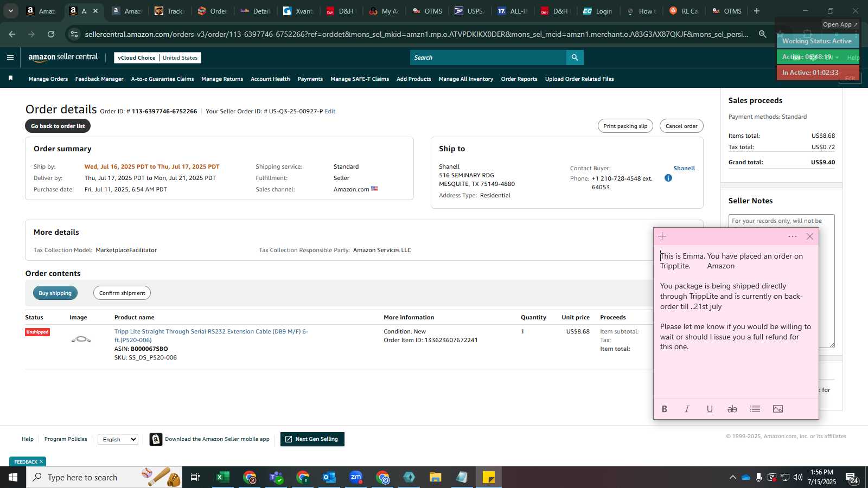
Task: Click Program Policies footer link
Action: 66,439
